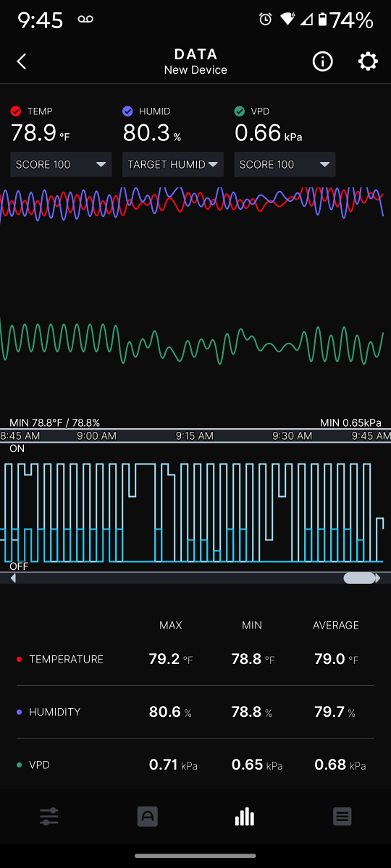Select the TEMPERATURE row label

pyautogui.click(x=67, y=659)
